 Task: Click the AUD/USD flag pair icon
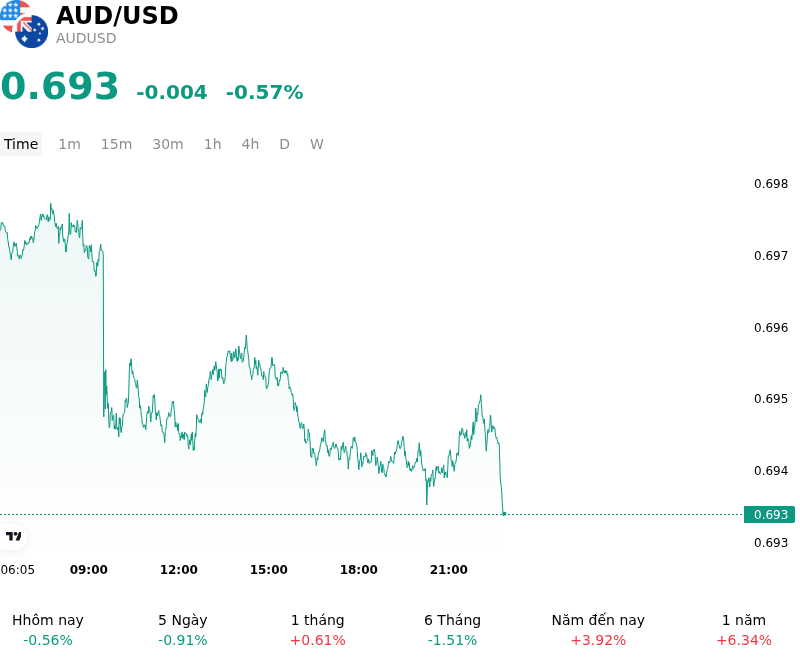[24, 24]
